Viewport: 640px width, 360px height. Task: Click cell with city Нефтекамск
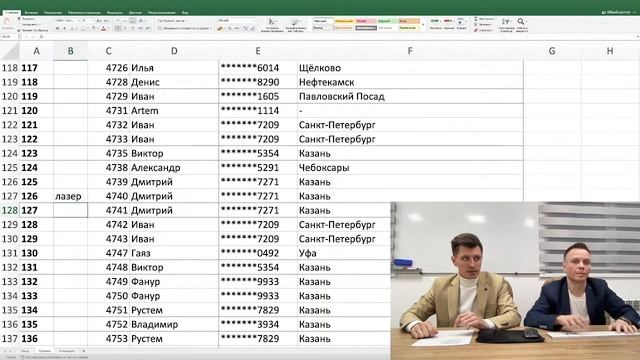(x=410, y=82)
